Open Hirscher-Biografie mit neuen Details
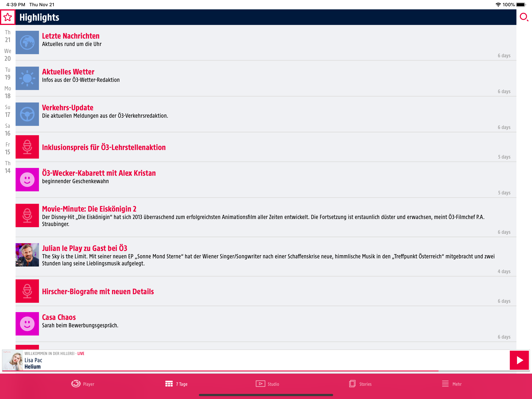Image resolution: width=532 pixels, height=399 pixels. 98,291
